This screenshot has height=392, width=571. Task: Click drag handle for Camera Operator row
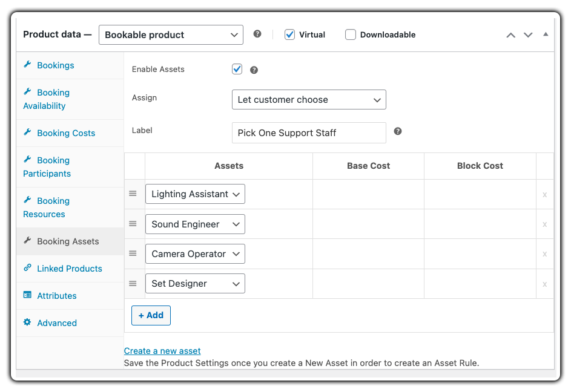pos(133,253)
